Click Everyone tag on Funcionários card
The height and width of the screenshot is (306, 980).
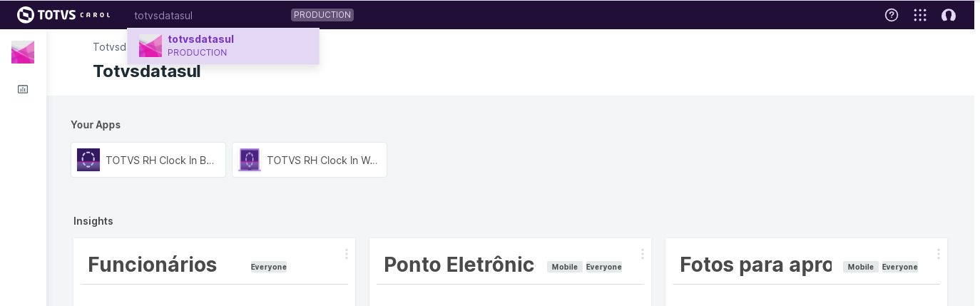269,267
